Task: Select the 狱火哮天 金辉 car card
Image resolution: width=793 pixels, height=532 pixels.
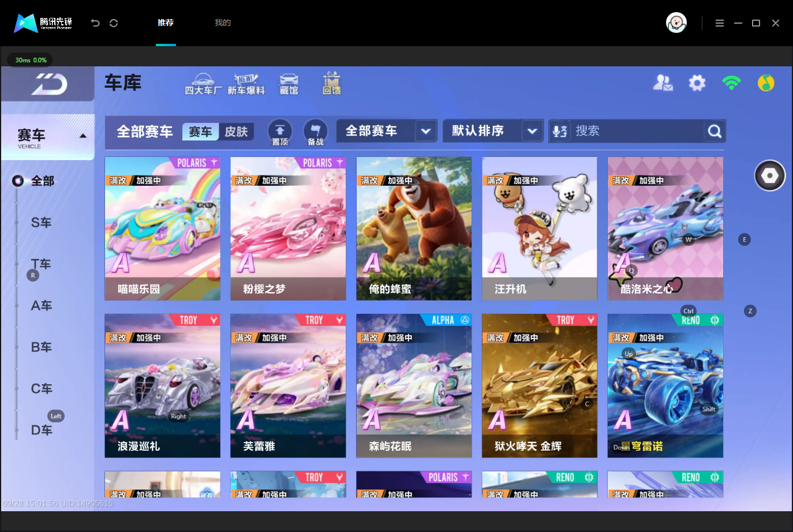Action: point(540,385)
